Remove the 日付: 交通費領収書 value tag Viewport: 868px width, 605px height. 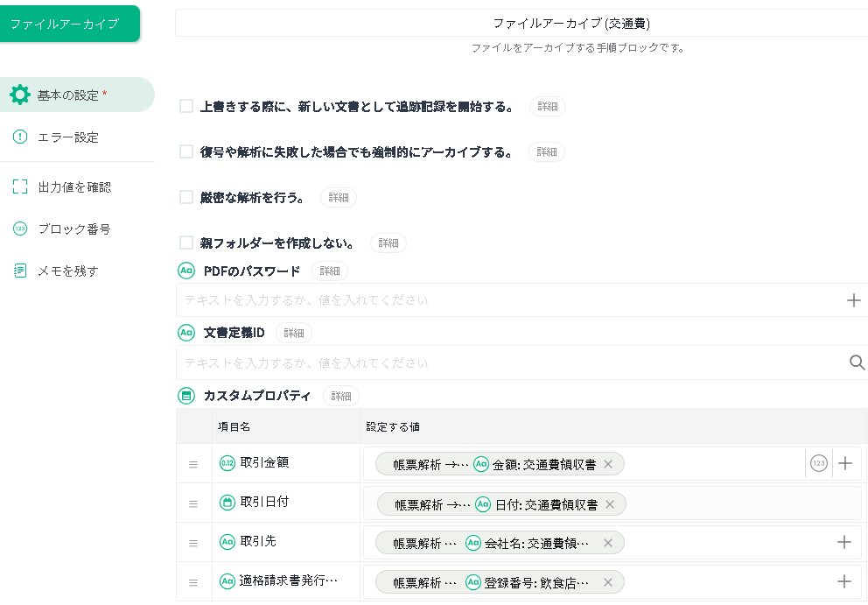pyautogui.click(x=610, y=504)
